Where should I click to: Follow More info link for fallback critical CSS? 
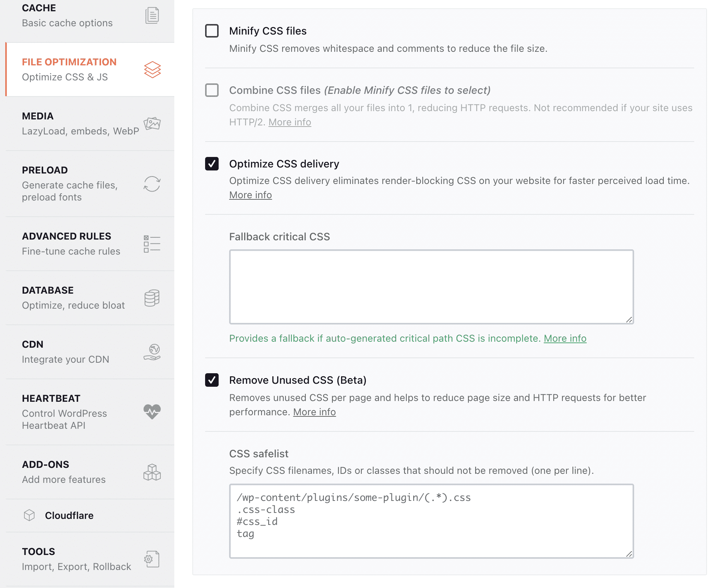(565, 338)
